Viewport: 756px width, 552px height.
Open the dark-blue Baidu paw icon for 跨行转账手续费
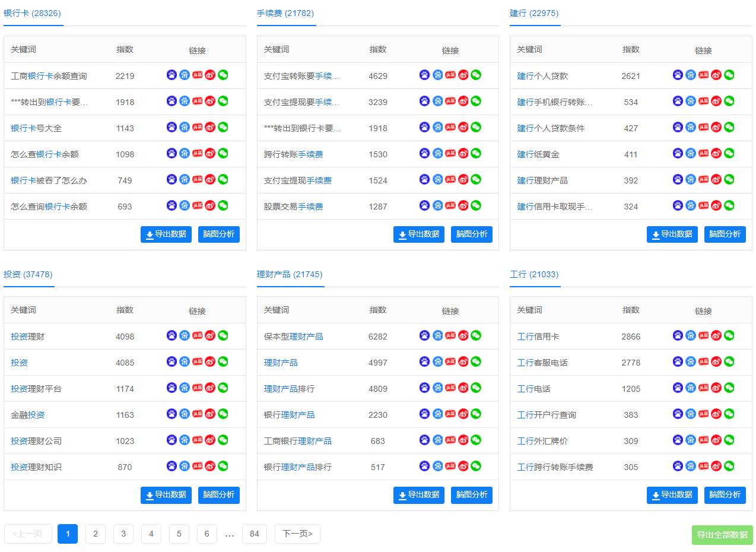[x=424, y=153]
